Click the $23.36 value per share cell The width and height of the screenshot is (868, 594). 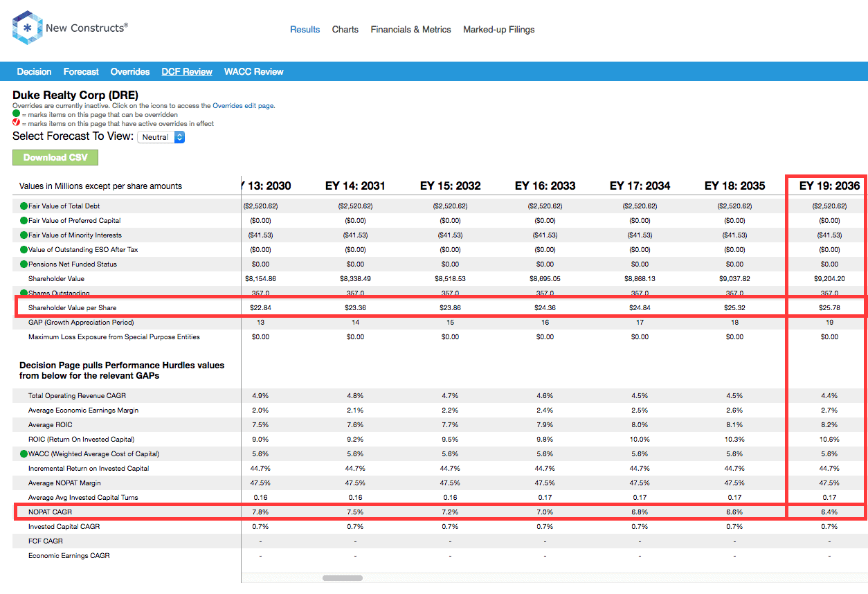pos(355,307)
